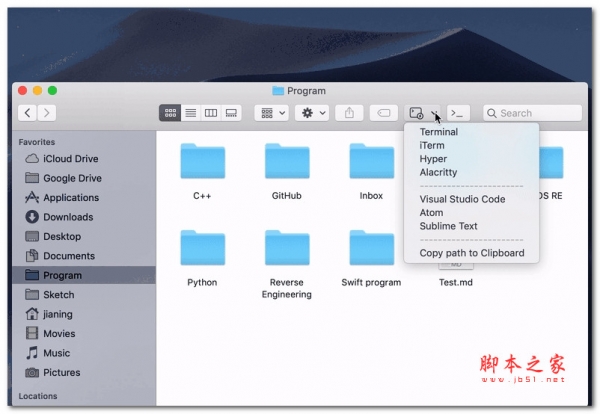The height and width of the screenshot is (414, 600).
Task: Open folder in Visual Studio Code
Action: (x=471, y=199)
